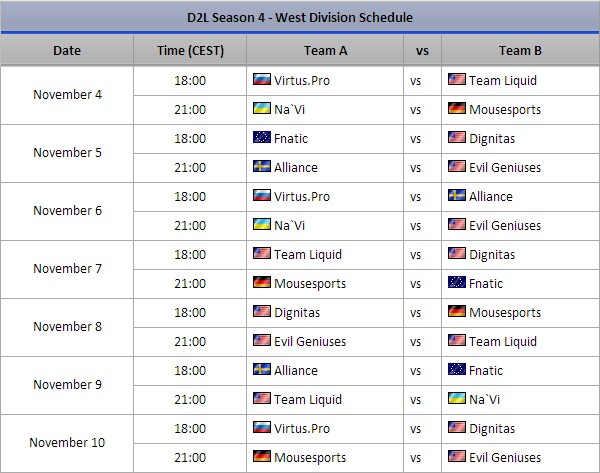Click Team Liquid's flag in November 7 18:00 match

[262, 254]
